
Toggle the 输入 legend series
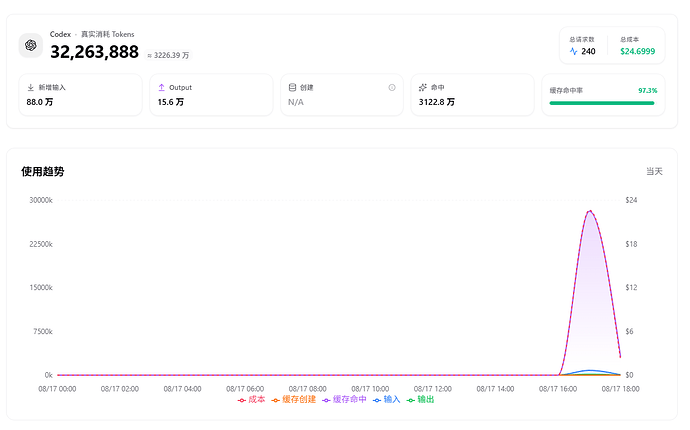(x=387, y=400)
